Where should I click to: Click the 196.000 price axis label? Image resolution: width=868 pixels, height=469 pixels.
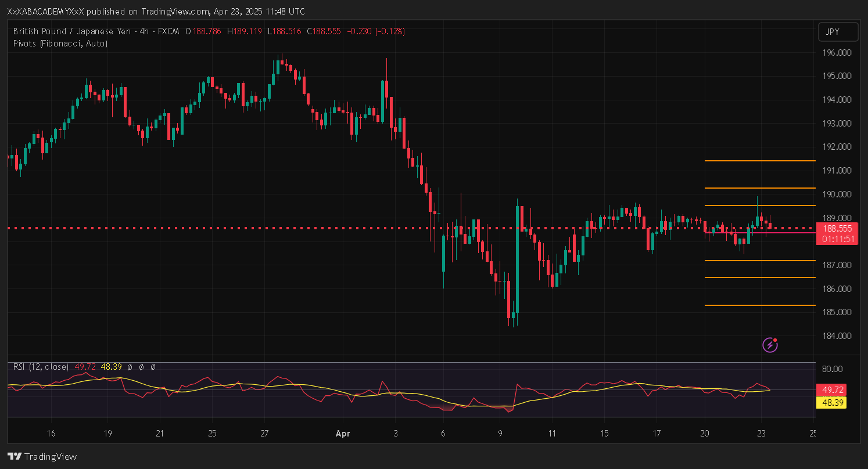pos(837,53)
